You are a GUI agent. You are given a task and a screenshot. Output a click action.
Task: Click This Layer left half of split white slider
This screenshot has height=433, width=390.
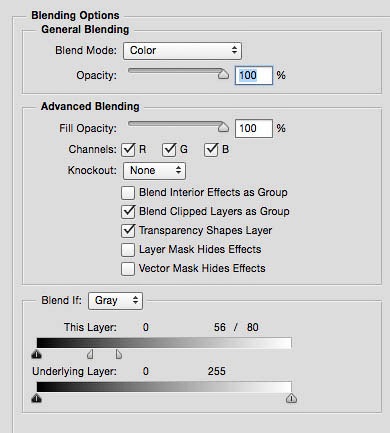click(90, 354)
